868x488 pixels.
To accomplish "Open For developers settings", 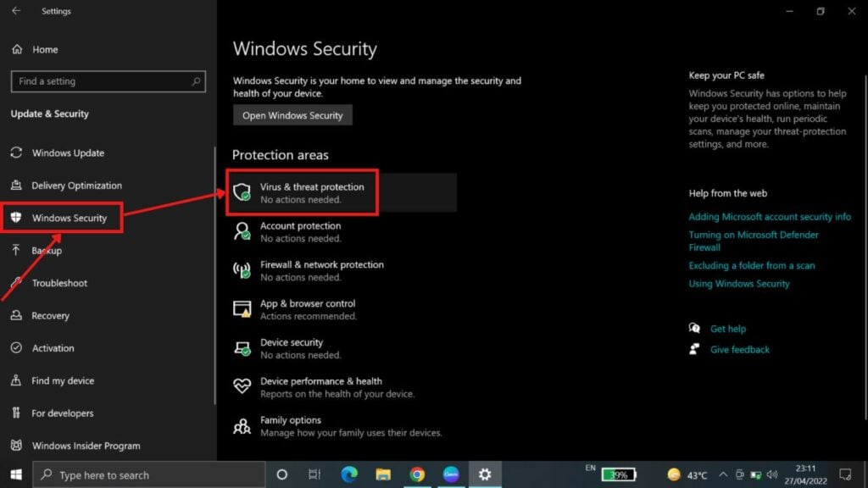I will 62,413.
